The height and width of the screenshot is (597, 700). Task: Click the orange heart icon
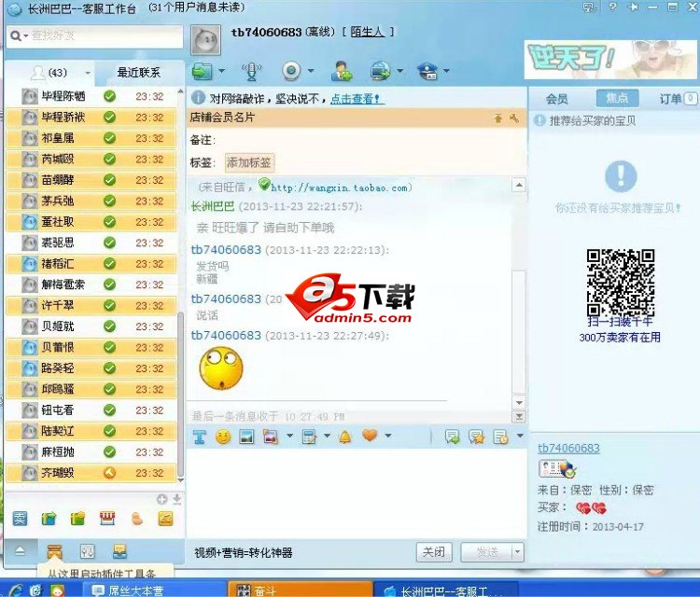click(370, 435)
